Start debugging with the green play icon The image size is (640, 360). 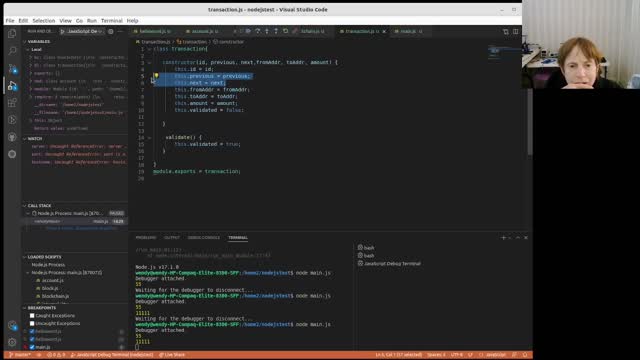click(62, 31)
